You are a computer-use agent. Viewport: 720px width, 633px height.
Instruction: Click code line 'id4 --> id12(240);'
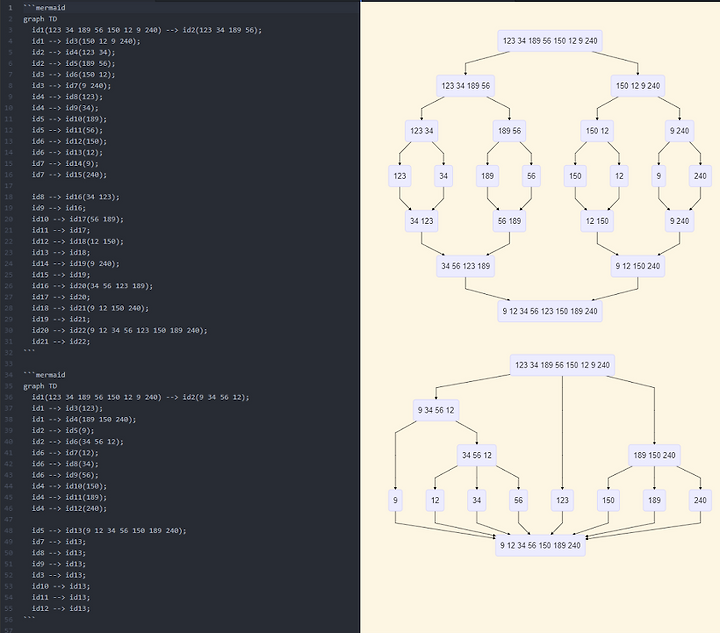[69, 509]
